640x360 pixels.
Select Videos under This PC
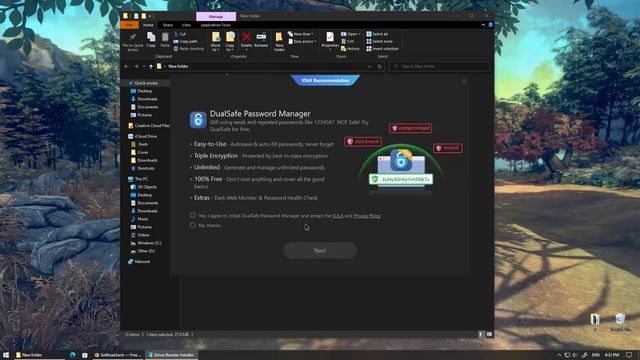pyautogui.click(x=140, y=235)
